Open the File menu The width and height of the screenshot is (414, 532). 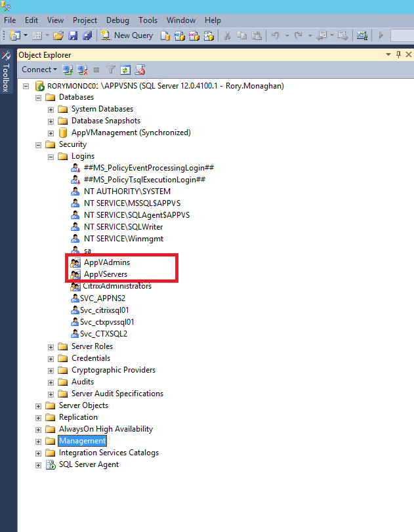click(x=10, y=20)
